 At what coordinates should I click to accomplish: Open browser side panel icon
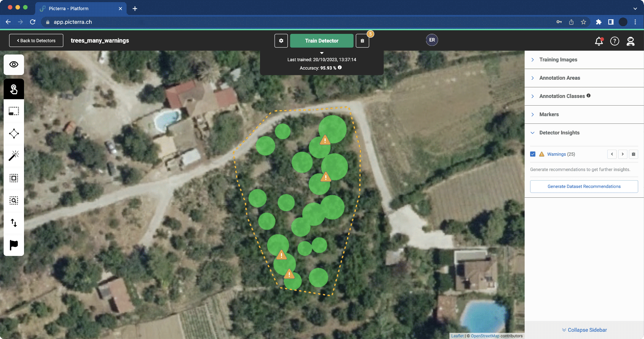point(611,22)
